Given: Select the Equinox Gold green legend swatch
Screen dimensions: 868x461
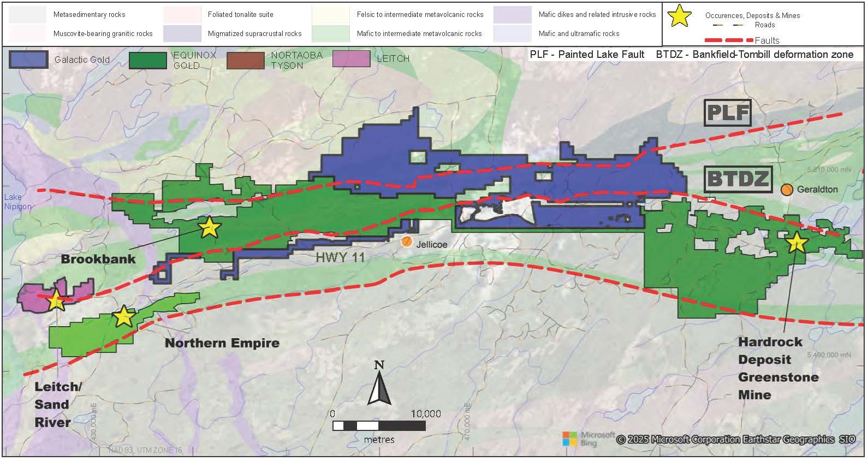Looking at the screenshot, I should click(x=148, y=60).
